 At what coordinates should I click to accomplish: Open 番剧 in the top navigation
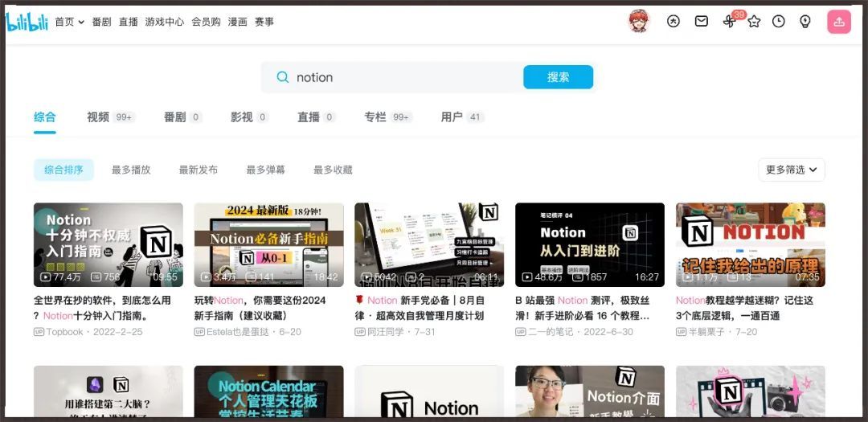coord(102,22)
